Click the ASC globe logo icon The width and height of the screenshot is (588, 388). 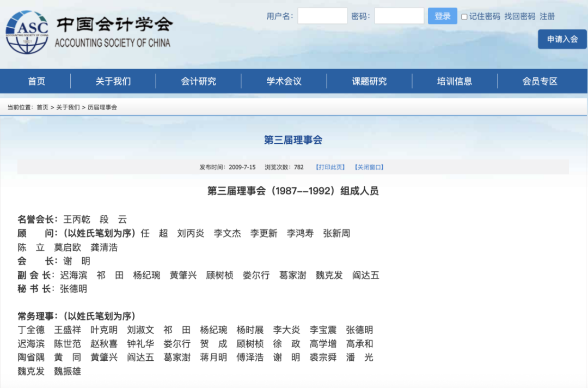coord(27,32)
